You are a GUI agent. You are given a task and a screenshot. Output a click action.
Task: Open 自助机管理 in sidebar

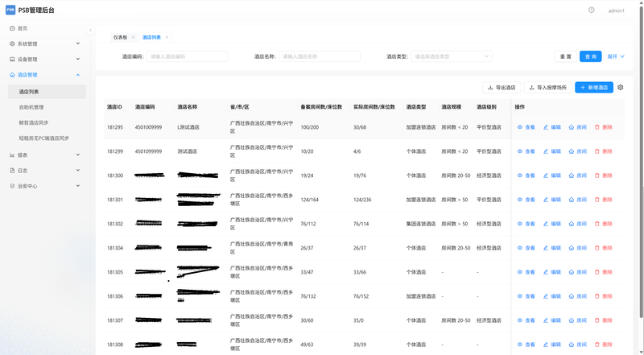pos(31,107)
